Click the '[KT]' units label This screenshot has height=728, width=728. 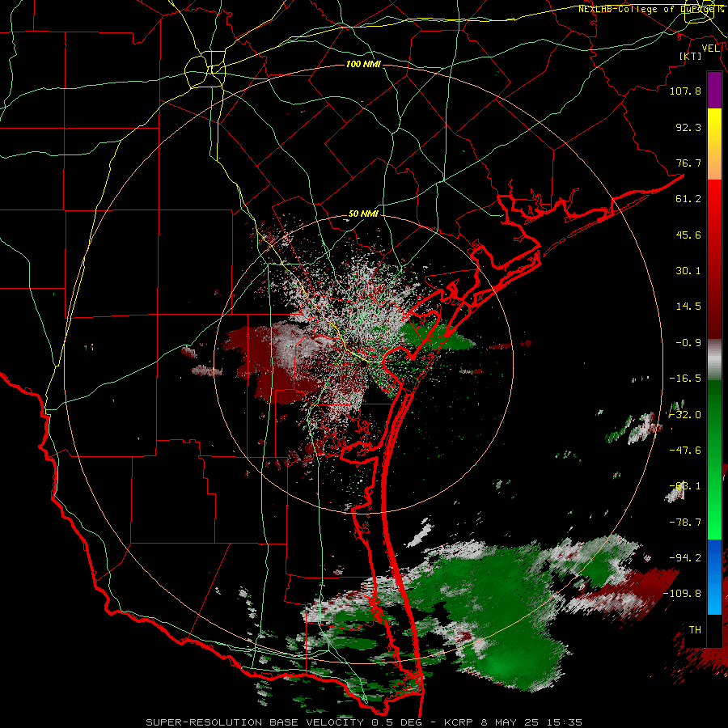[x=690, y=56]
